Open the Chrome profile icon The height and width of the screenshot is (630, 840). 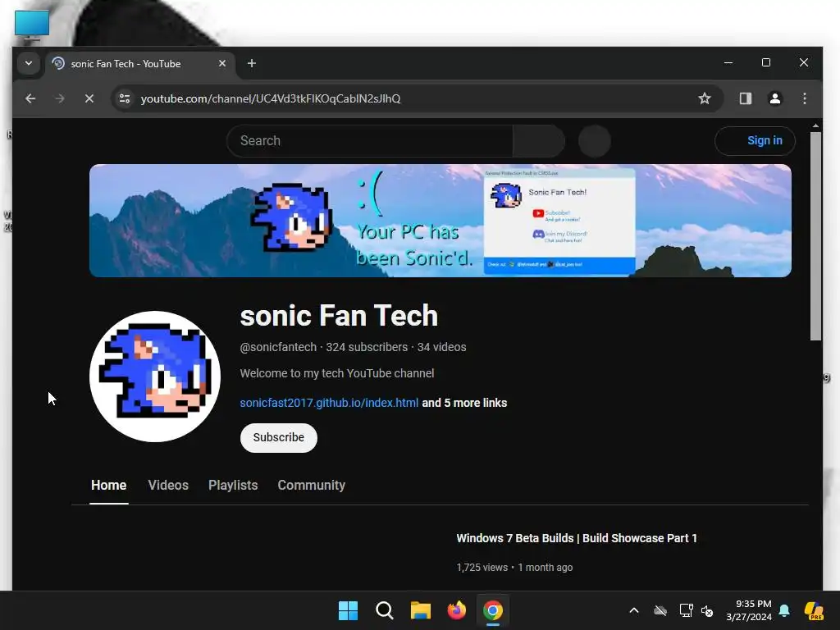[x=774, y=98]
